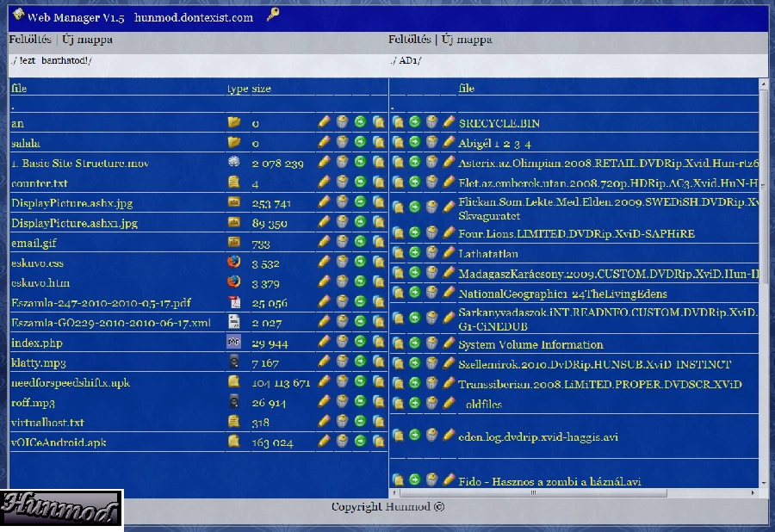The width and height of the screenshot is (775, 532).
Task: Click the key icon in the title bar
Action: pos(273,14)
